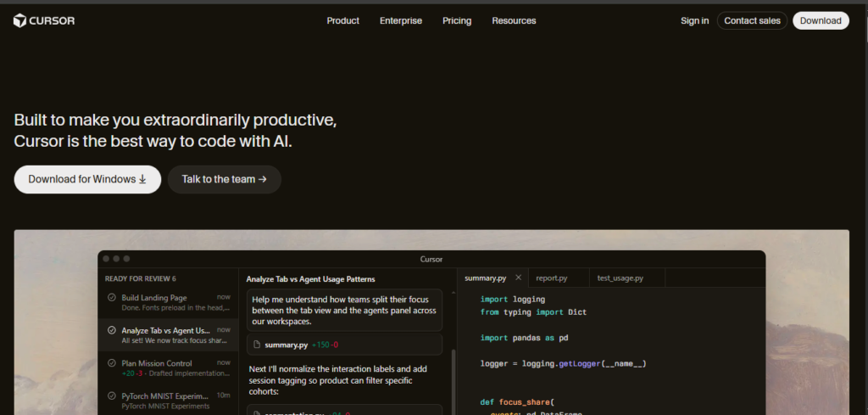
Task: Click the check circle icon beside PyTorch MNIST Experim...
Action: [x=111, y=396]
